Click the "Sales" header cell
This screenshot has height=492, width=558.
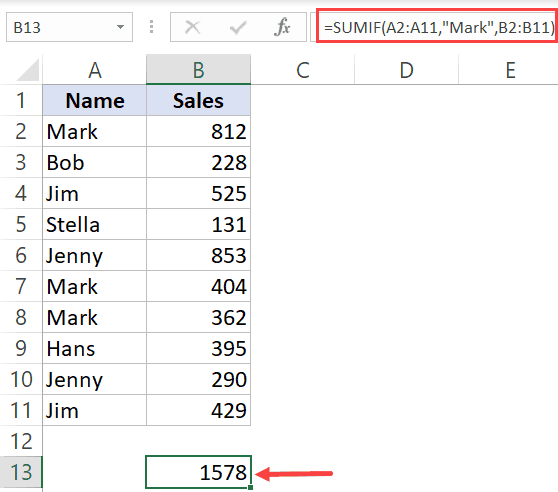(198, 100)
